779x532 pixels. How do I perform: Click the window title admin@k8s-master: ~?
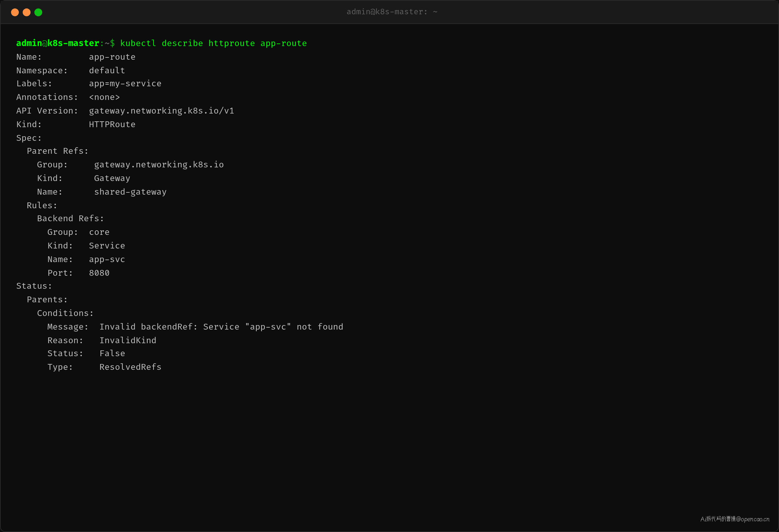(392, 12)
